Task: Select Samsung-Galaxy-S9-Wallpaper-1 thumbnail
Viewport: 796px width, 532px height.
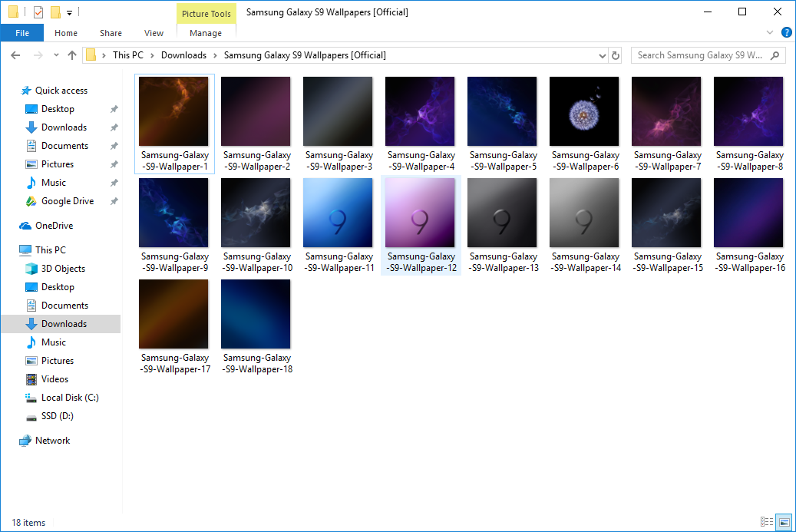Action: click(x=173, y=111)
